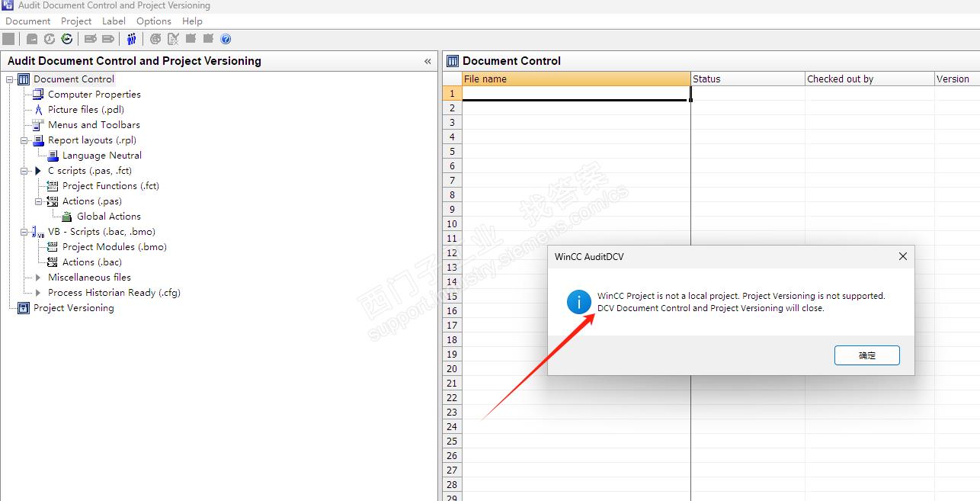
Task: Click the gray spiral-arrow toolbar icon
Action: click(155, 39)
